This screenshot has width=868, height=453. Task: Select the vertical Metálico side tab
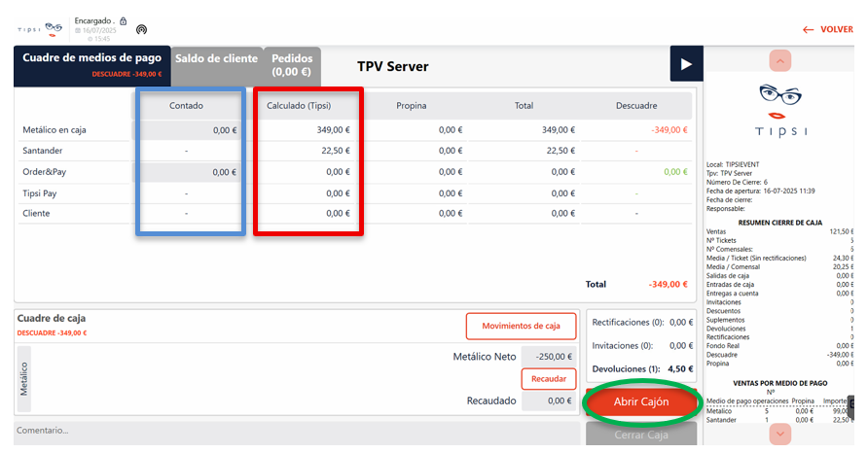23,379
